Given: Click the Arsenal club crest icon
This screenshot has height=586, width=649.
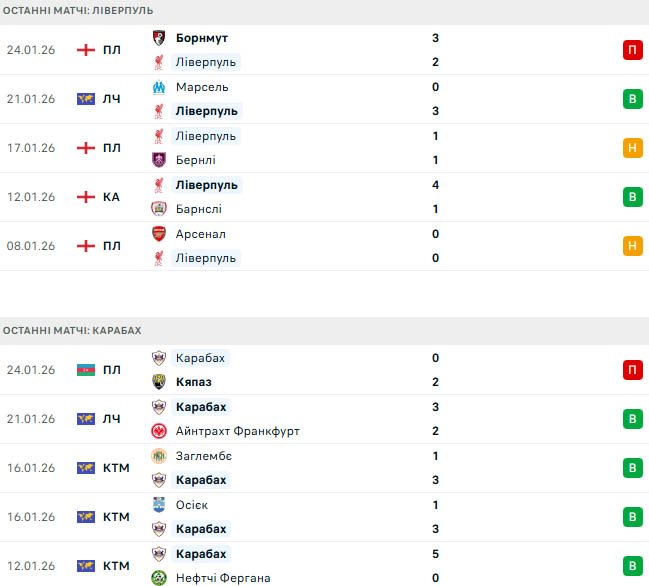Looking at the screenshot, I should click(x=158, y=234).
